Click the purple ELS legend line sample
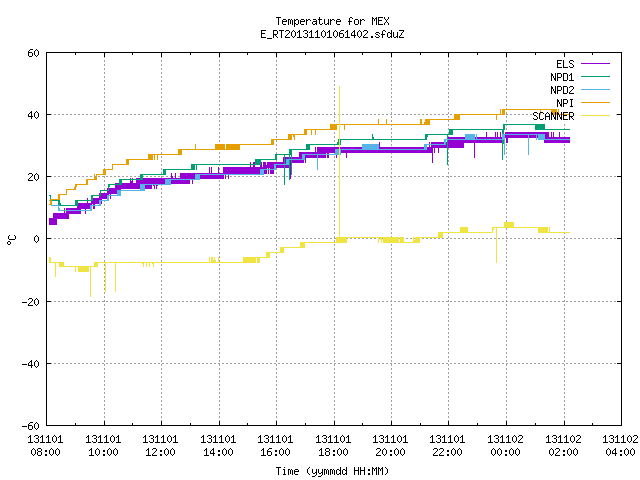 pos(595,64)
